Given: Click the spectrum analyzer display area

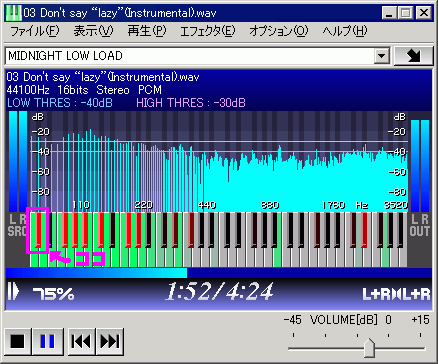Looking at the screenshot, I should 219,161.
